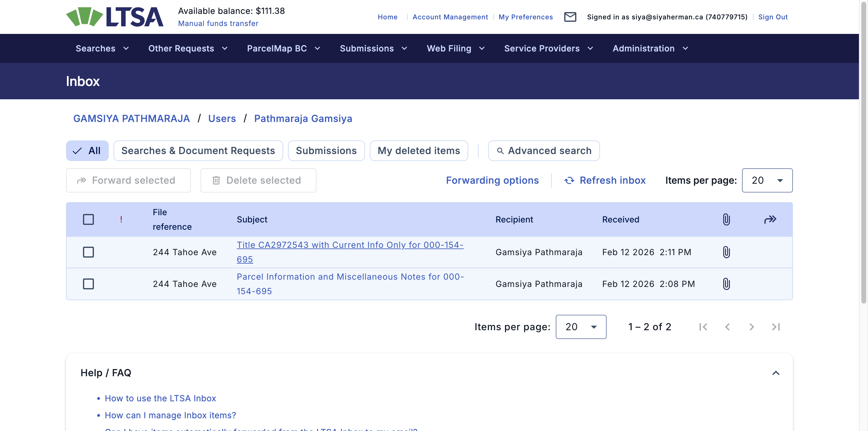Click attachment paperclip for Parcel Information row
This screenshot has height=431, width=868.
click(x=726, y=284)
